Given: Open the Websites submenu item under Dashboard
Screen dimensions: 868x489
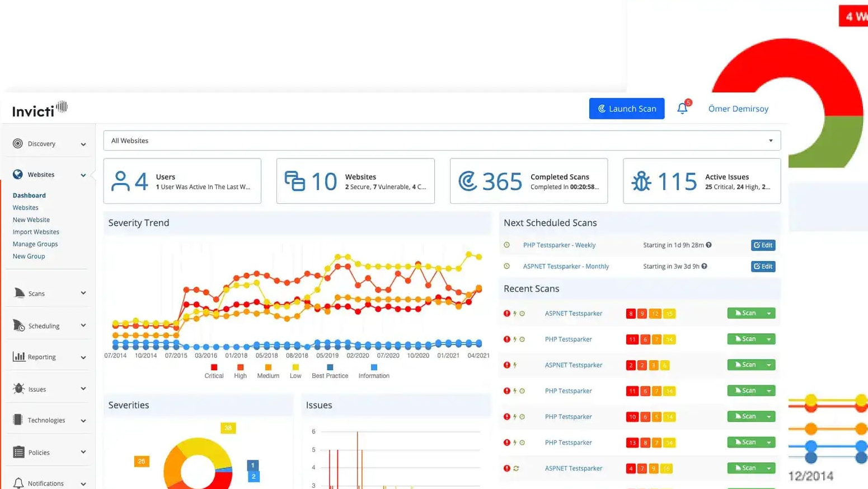Looking at the screenshot, I should tap(25, 207).
